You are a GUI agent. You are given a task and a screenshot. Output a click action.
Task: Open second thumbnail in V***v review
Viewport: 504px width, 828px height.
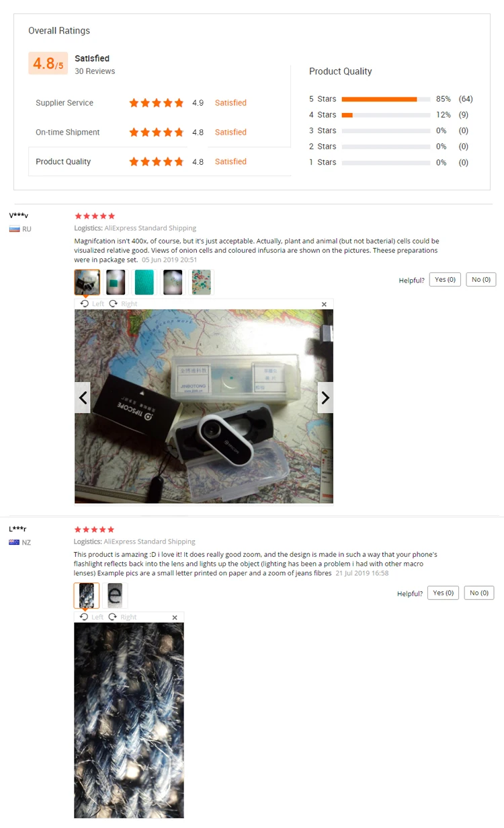pyautogui.click(x=116, y=283)
